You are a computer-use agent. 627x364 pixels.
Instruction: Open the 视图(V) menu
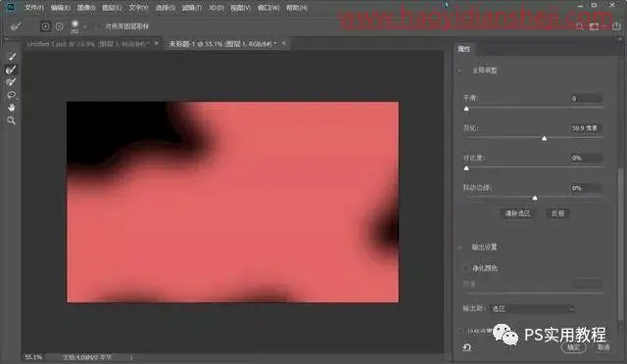tap(240, 7)
